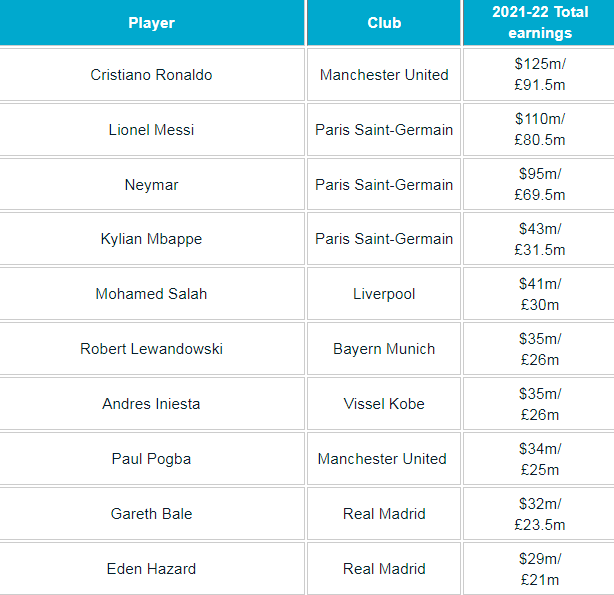Click Gareth Bale's name cell
Viewport: 614px width, 595px height.
pyautogui.click(x=151, y=514)
